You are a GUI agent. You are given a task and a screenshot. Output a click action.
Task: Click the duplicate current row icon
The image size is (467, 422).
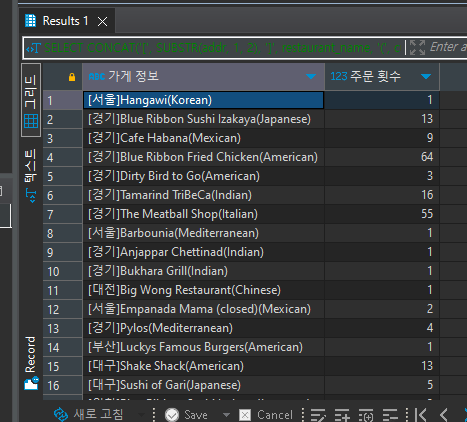[x=366, y=415]
